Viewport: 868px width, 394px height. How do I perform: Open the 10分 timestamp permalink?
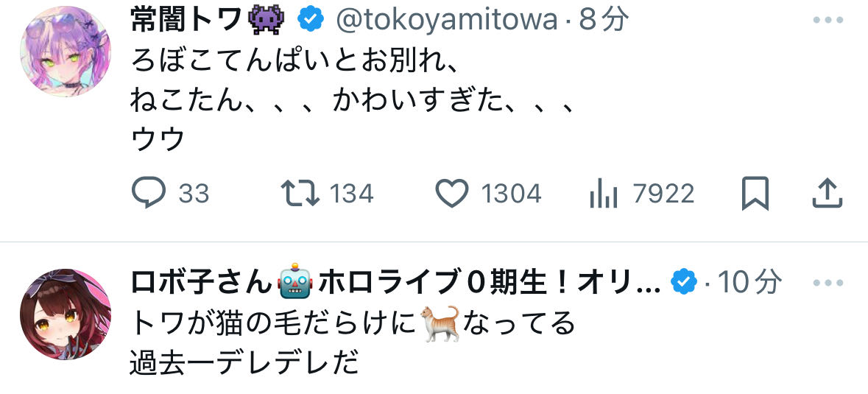pyautogui.click(x=750, y=284)
